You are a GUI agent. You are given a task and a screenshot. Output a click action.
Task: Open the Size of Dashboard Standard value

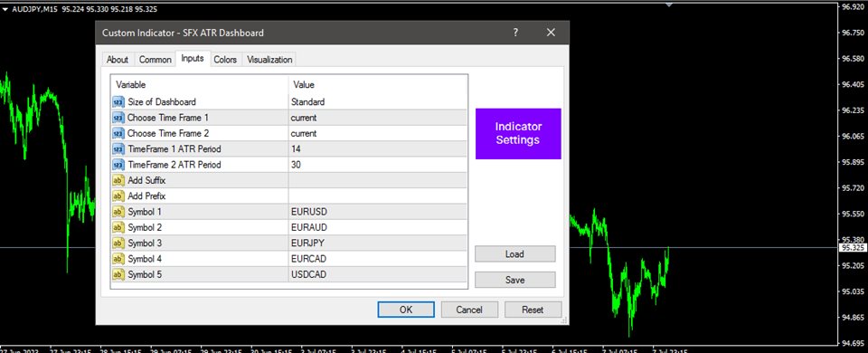tap(378, 102)
